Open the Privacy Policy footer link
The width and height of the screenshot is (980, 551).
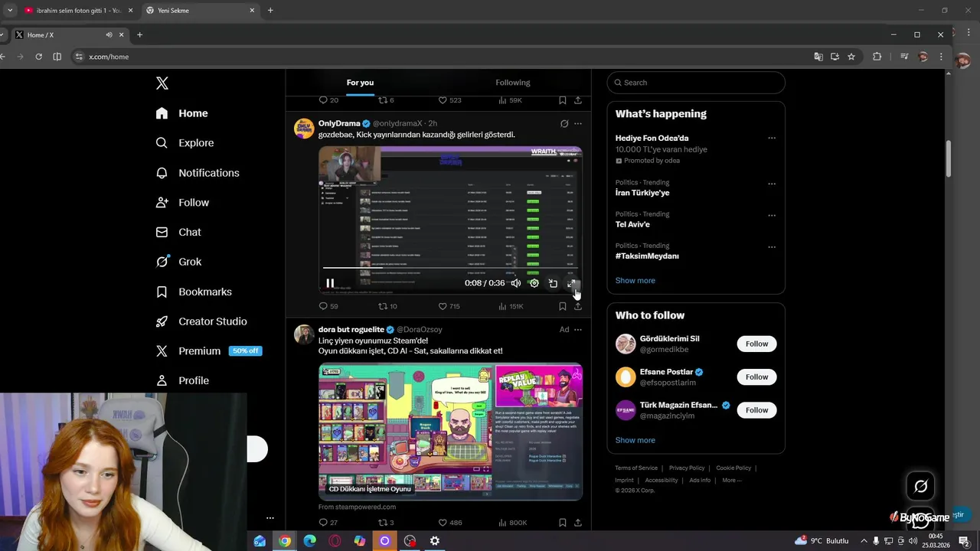(687, 468)
